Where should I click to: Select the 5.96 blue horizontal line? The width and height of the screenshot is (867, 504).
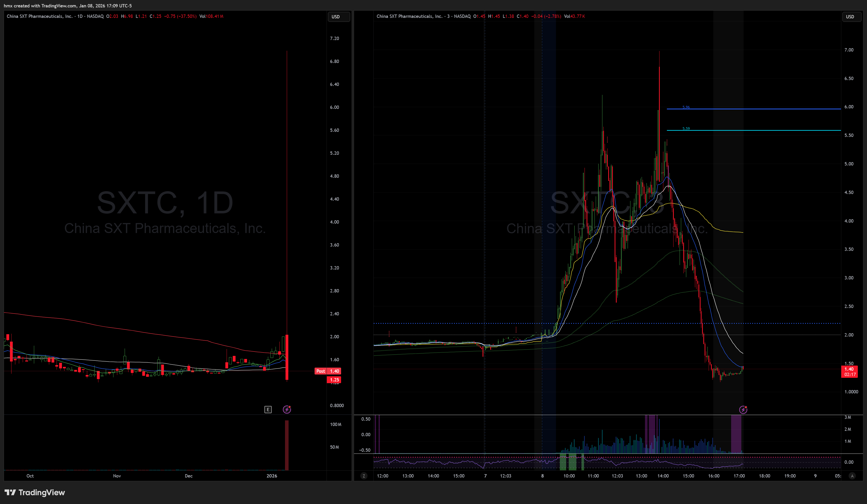coord(757,109)
